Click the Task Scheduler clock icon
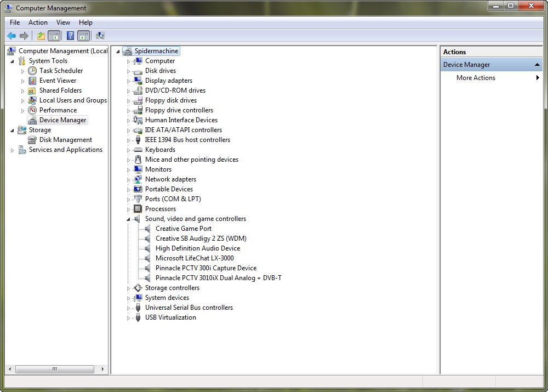 point(32,71)
